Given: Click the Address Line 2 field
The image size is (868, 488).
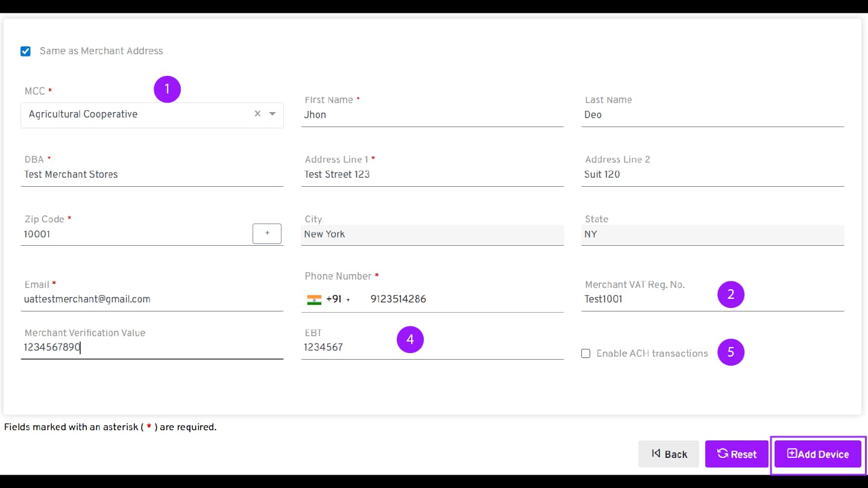Looking at the screenshot, I should pos(712,175).
